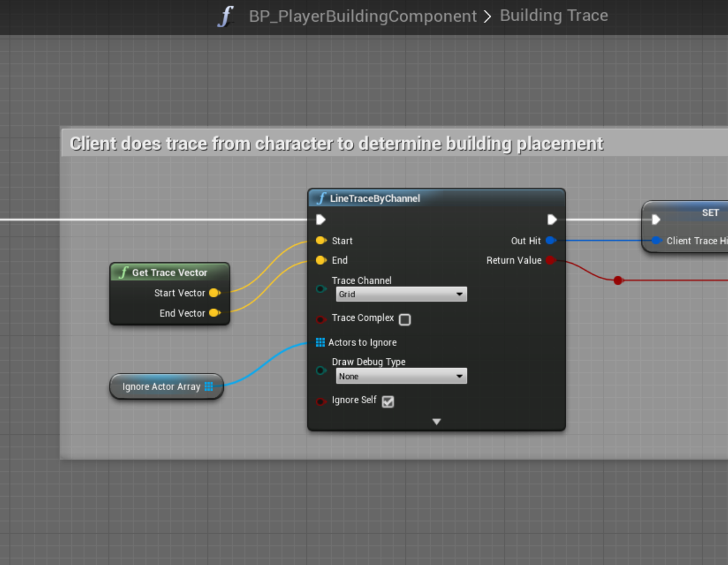Image resolution: width=728 pixels, height=565 pixels.
Task: Click the Start vector input pin
Action: pos(321,241)
